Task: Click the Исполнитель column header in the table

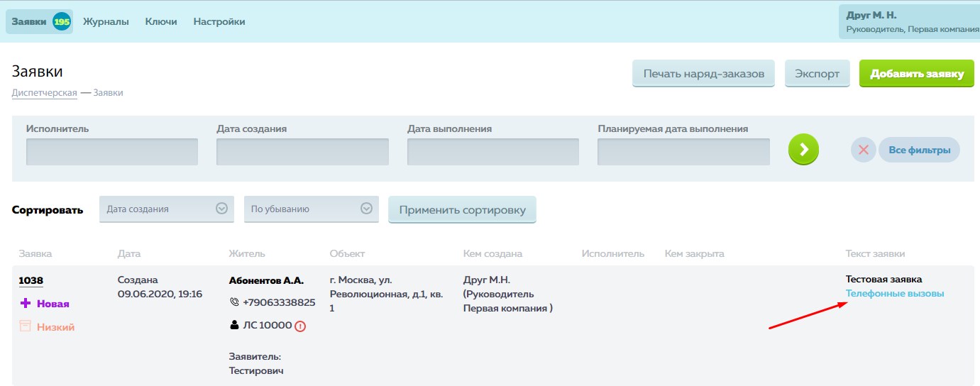Action: 613,253
